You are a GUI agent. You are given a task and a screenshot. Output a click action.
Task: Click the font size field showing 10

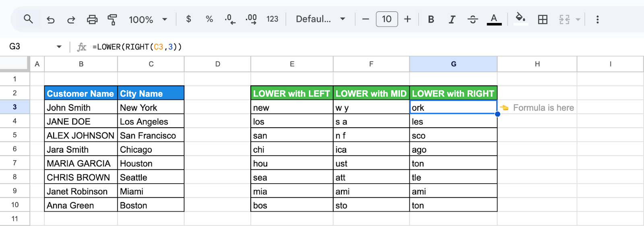tap(387, 19)
